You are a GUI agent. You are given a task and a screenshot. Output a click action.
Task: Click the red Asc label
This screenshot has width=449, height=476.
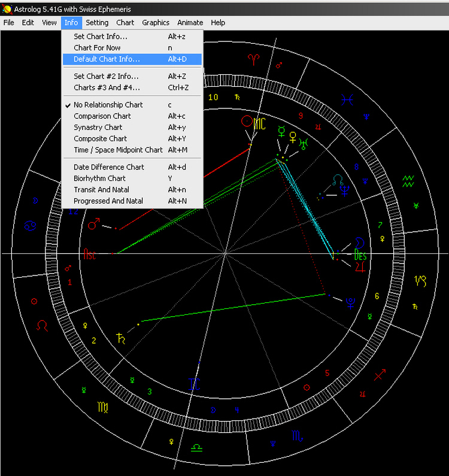(x=90, y=254)
